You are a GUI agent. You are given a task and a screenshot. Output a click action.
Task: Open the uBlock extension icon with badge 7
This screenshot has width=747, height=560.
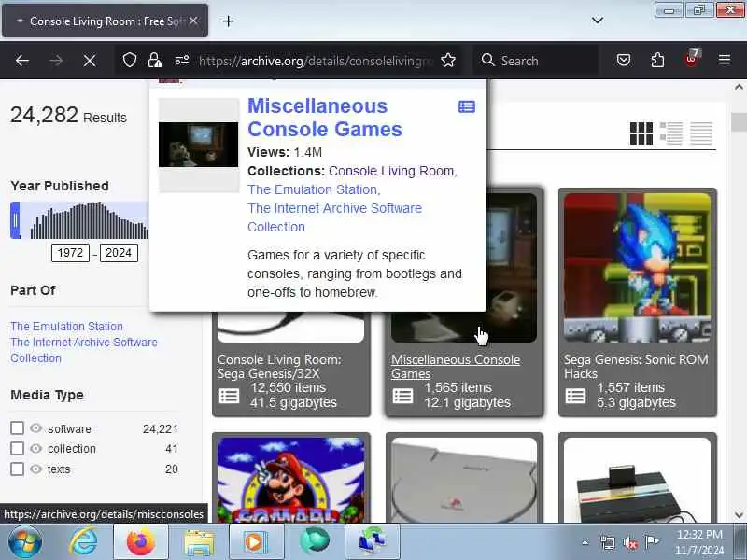[691, 60]
